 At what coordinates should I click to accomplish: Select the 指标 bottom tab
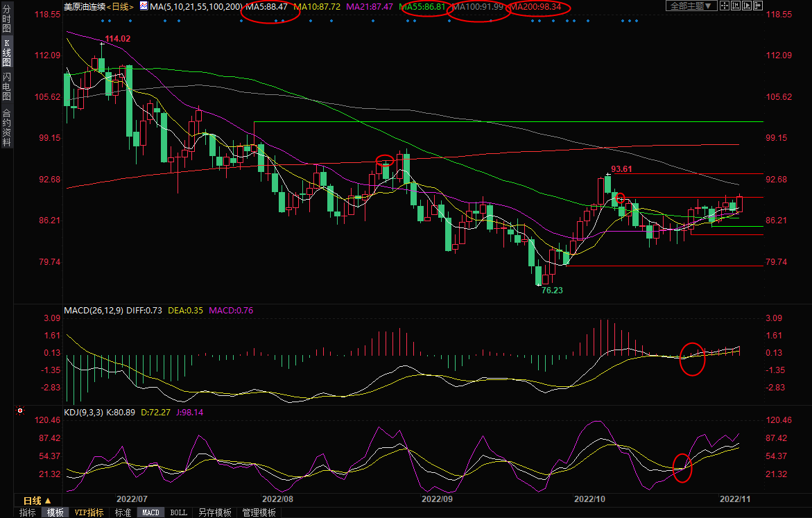point(28,512)
